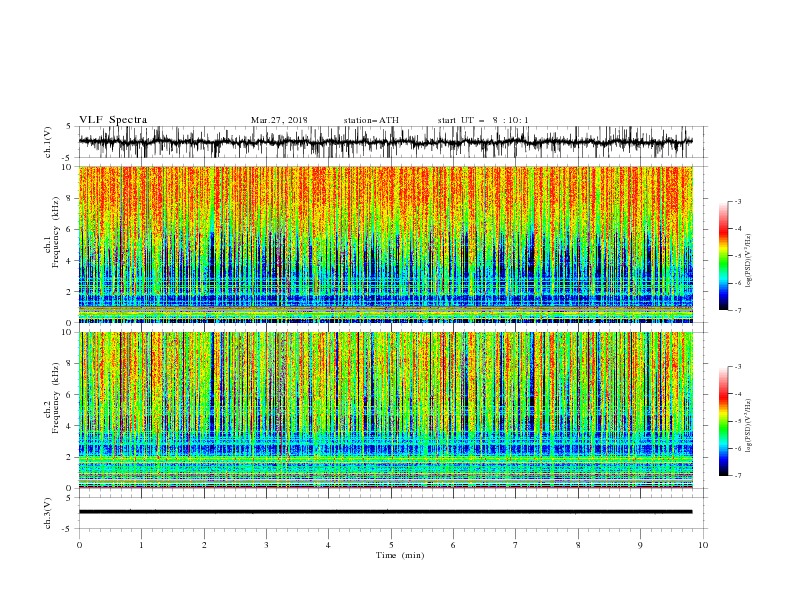Click the "-3" label on the upper colorbar
Screen dimensions: 792x612
click(x=737, y=201)
